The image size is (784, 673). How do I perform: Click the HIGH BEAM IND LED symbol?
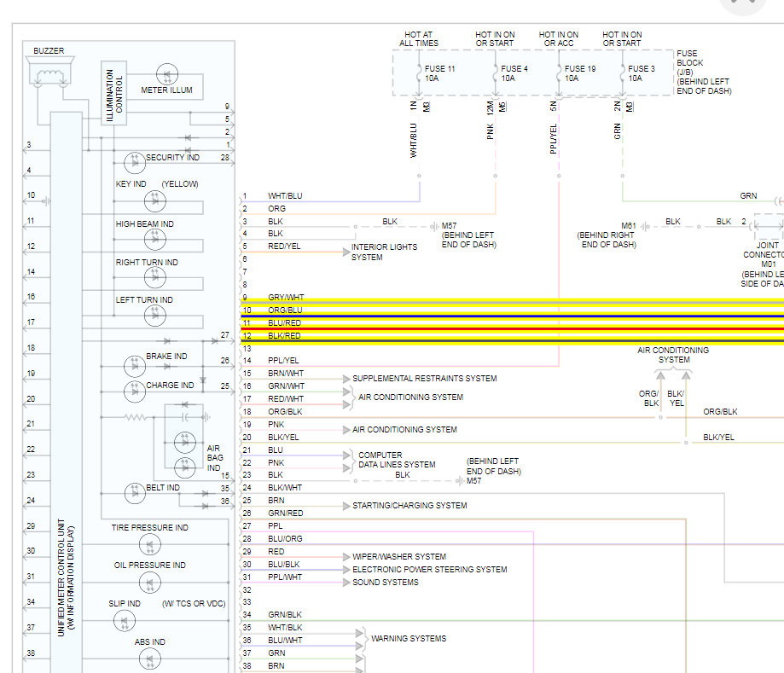(x=155, y=240)
